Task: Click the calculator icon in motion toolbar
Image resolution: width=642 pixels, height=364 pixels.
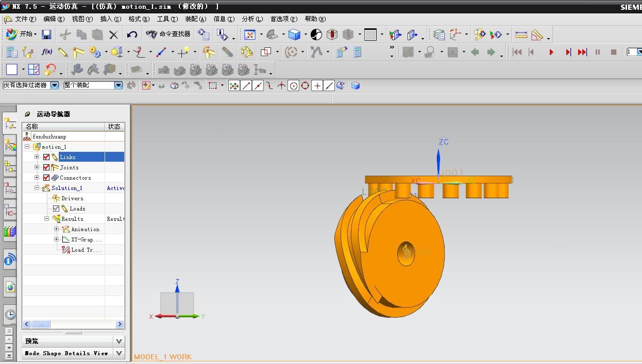Action: pos(357,52)
